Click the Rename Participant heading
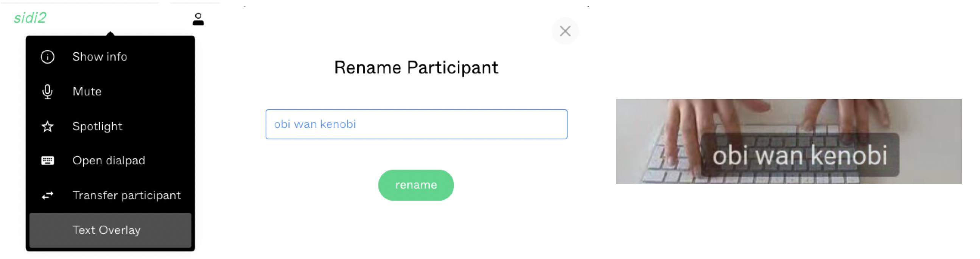The width and height of the screenshot is (980, 259). coord(416,67)
